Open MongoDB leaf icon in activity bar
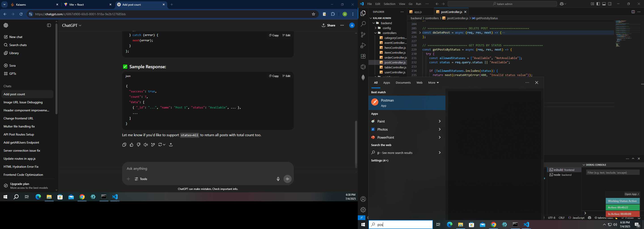Image resolution: width=644 pixels, height=229 pixels. (x=363, y=78)
